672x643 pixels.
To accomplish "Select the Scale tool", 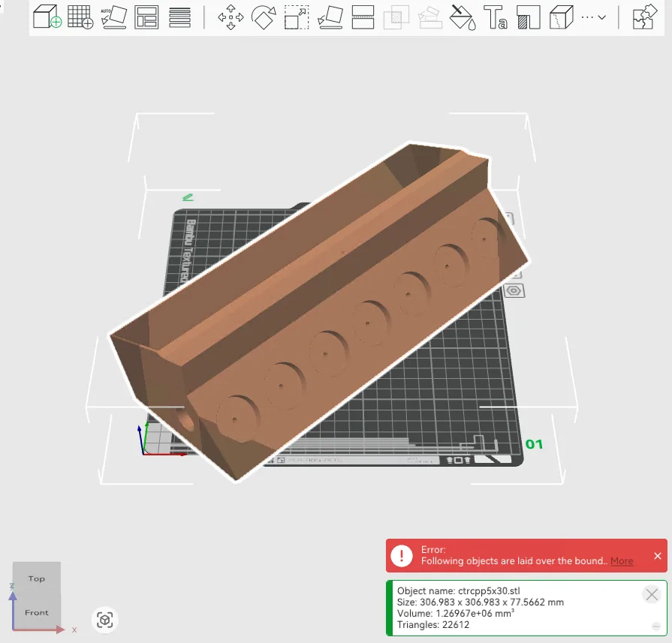I will pos(297,17).
